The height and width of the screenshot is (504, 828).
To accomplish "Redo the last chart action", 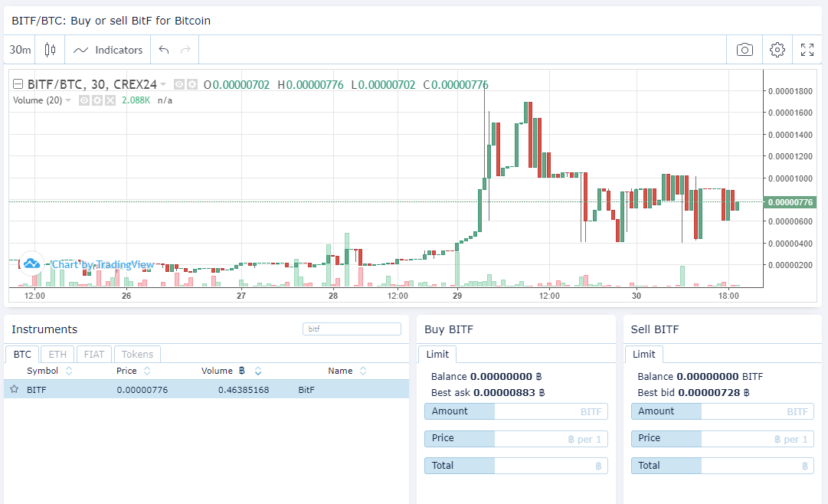I will (185, 50).
